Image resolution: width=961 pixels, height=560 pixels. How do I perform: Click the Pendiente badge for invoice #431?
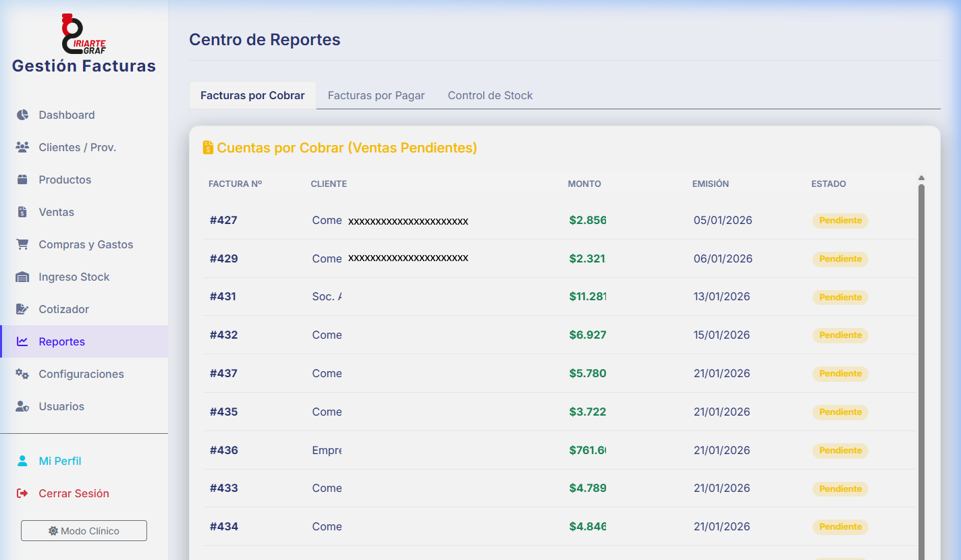coord(840,297)
